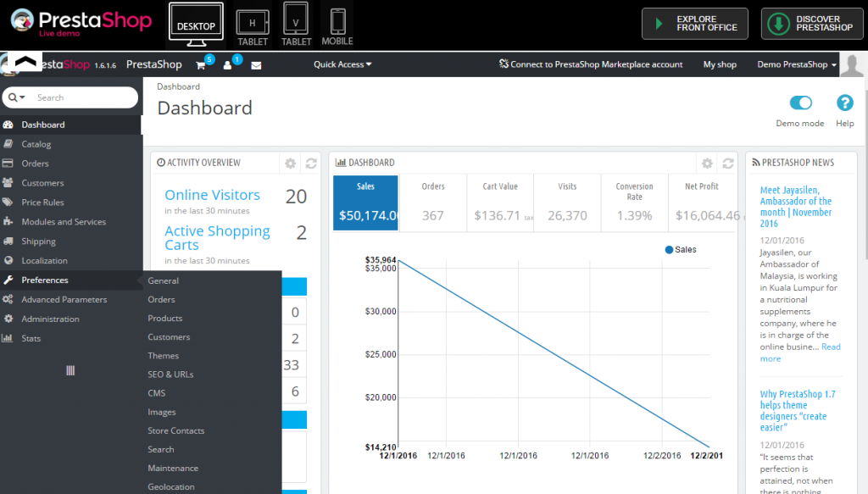Click the Advanced Parameters gears icon
The height and width of the screenshot is (494, 868).
tap(8, 299)
